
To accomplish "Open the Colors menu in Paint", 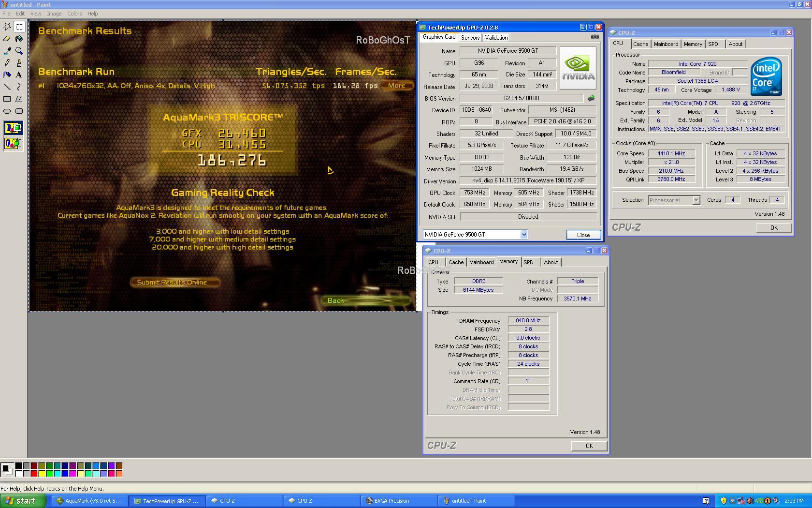I will (x=74, y=14).
